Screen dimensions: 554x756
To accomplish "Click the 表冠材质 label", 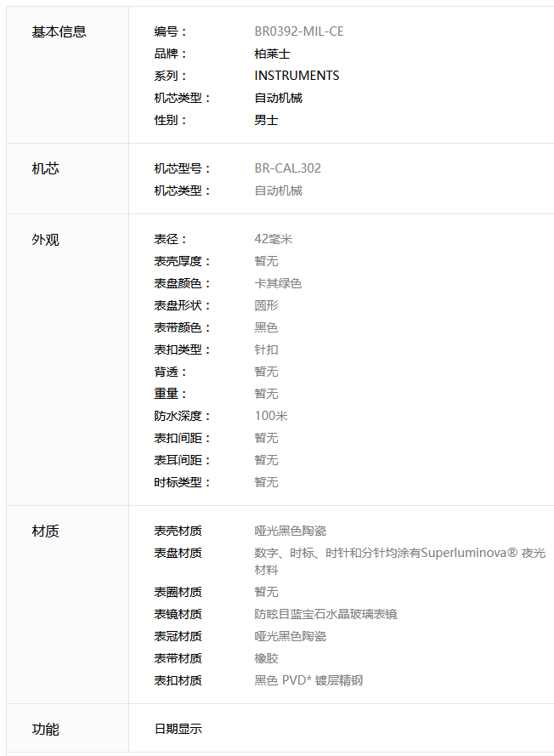I will 178,636.
